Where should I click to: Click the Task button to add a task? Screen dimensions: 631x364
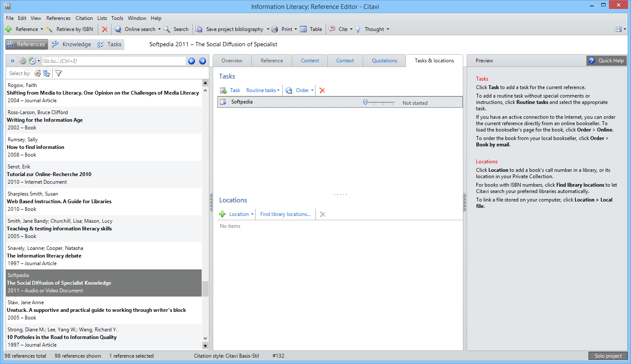pyautogui.click(x=230, y=90)
